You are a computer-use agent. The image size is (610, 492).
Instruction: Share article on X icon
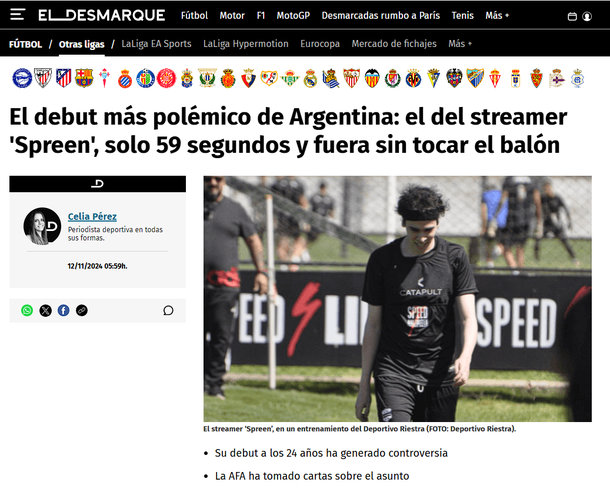[x=45, y=310]
